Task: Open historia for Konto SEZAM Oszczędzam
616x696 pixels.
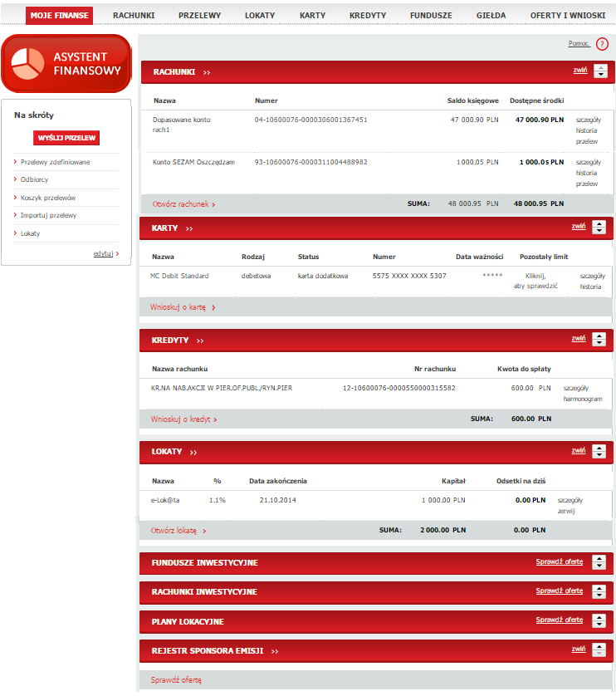Action: 586,173
